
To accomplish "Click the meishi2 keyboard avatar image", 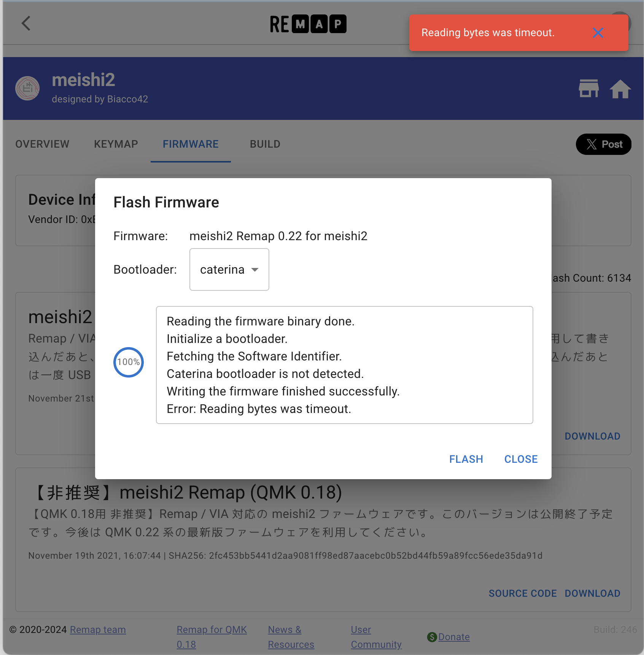I will point(27,89).
